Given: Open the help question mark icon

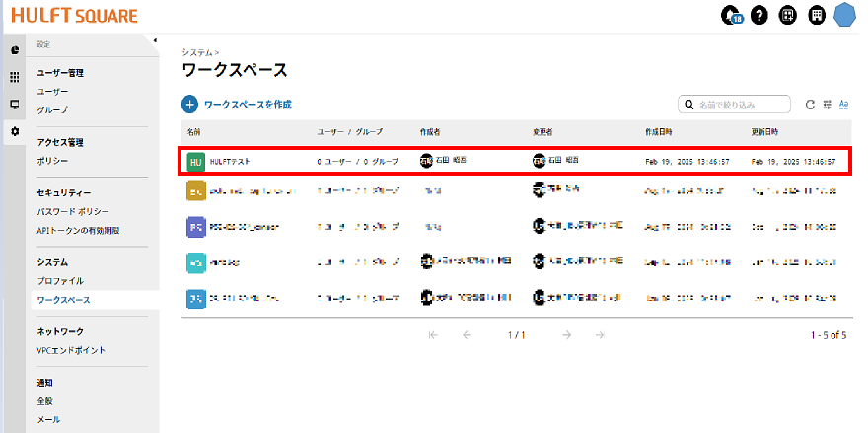Looking at the screenshot, I should pos(759,15).
